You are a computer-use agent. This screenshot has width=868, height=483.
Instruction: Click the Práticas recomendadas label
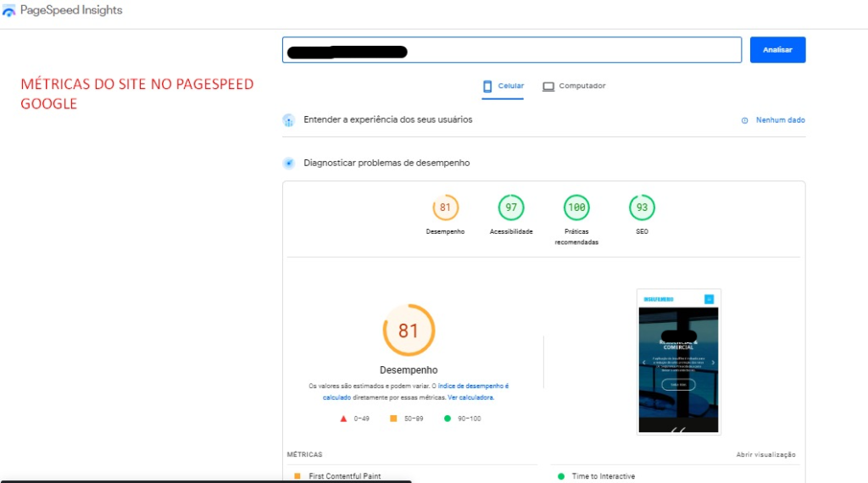click(576, 236)
